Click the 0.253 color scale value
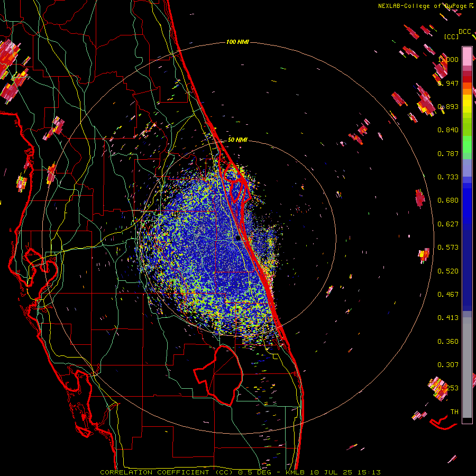This screenshot has width=476, height=476. pos(448,388)
